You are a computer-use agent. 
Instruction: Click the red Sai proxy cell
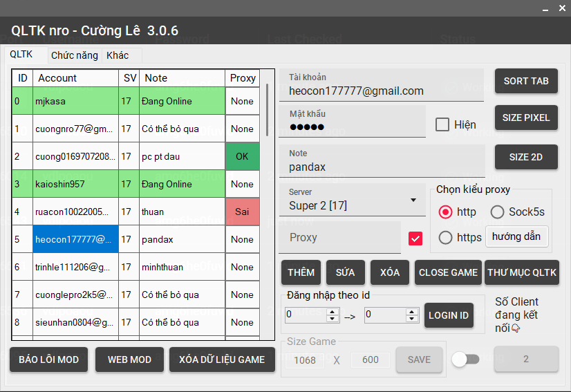point(243,212)
